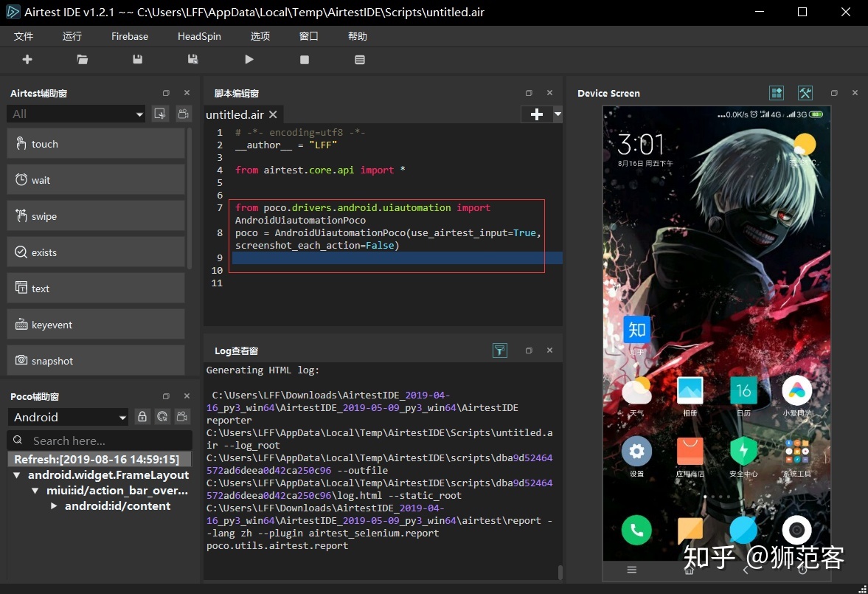Save the script with the first floppy icon
Screen dimensions: 868x594
point(138,59)
